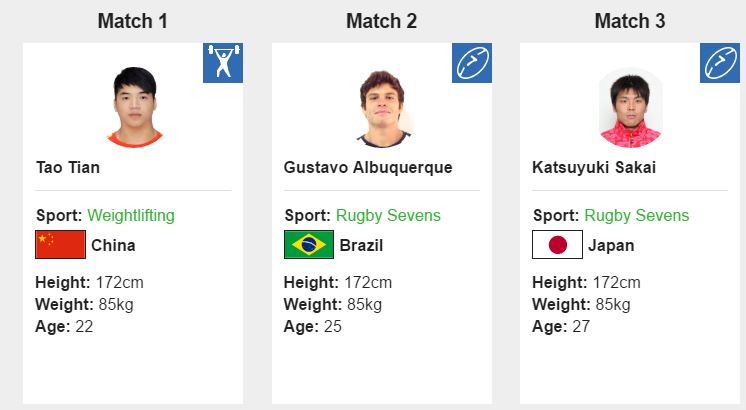Open Tao Tian's profile photo
Screen dimensions: 746x410
click(x=135, y=107)
